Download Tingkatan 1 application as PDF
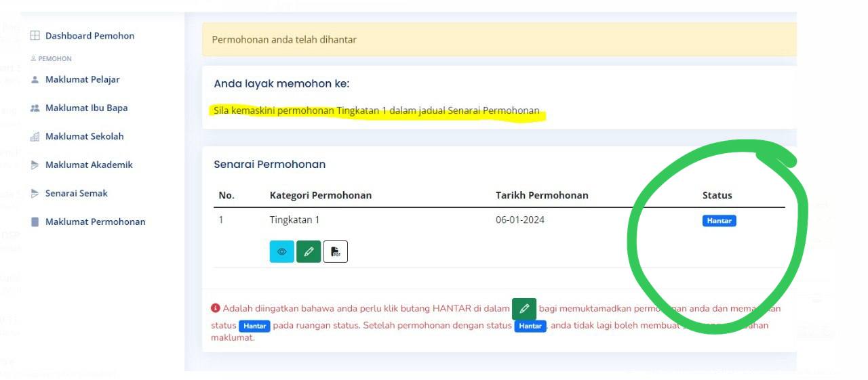 click(335, 252)
